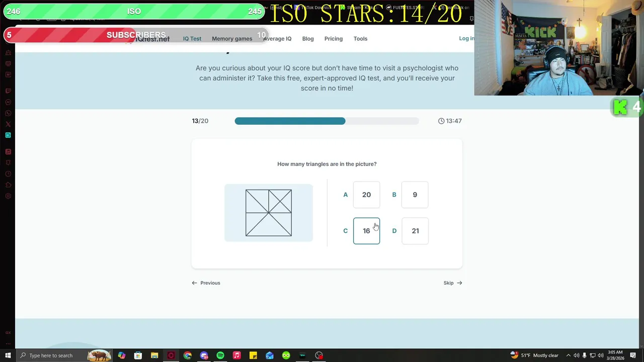Select answer D: 21
Screen dimensions: 644x362
point(415,231)
